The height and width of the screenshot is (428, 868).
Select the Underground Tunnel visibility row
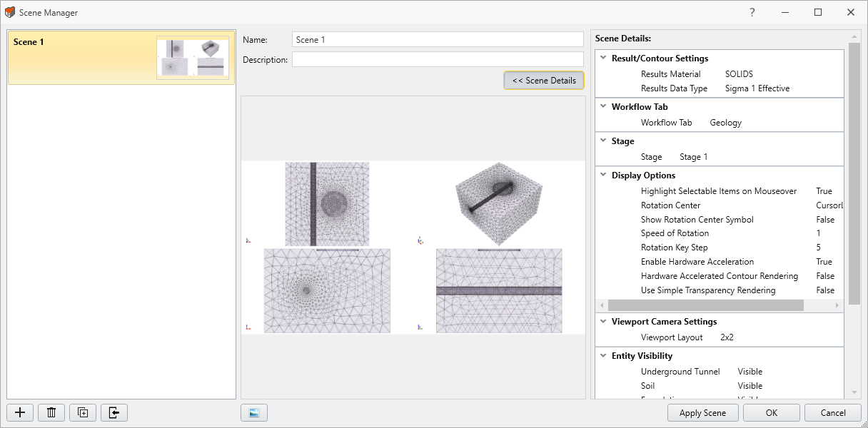720,372
